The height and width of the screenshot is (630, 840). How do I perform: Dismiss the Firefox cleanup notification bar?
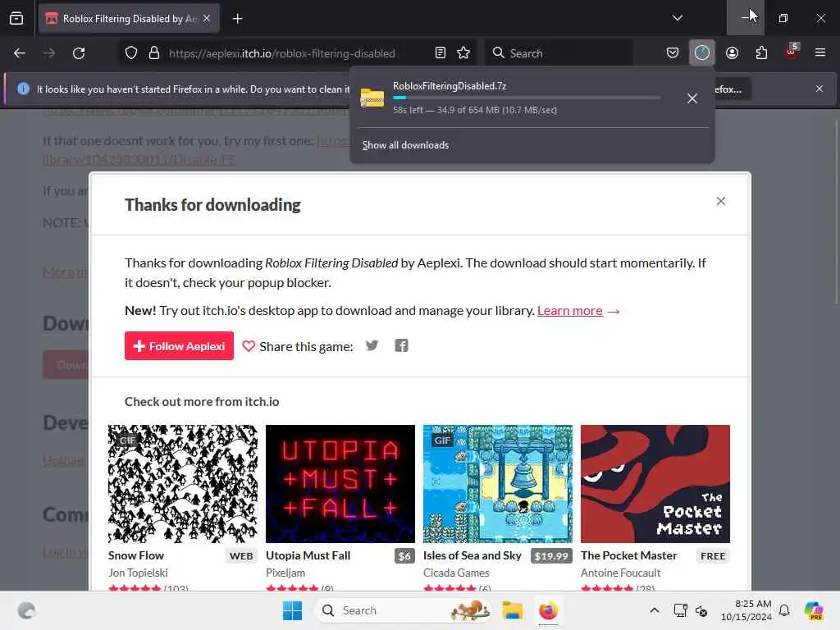click(819, 89)
